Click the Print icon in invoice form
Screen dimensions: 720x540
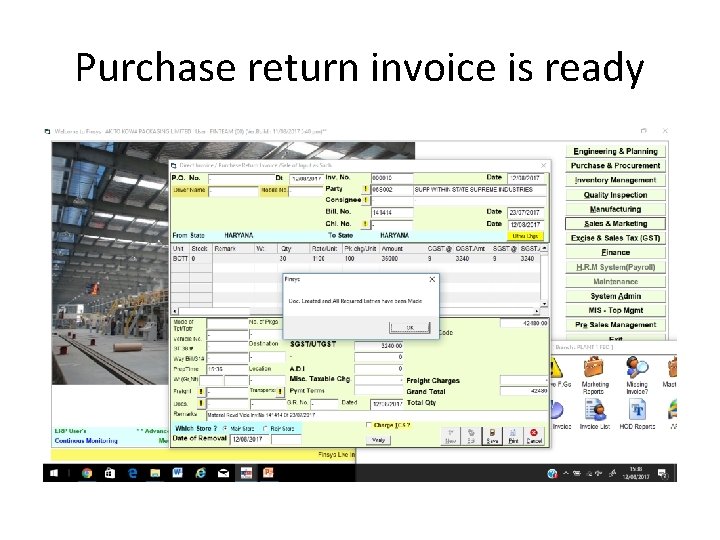513,436
